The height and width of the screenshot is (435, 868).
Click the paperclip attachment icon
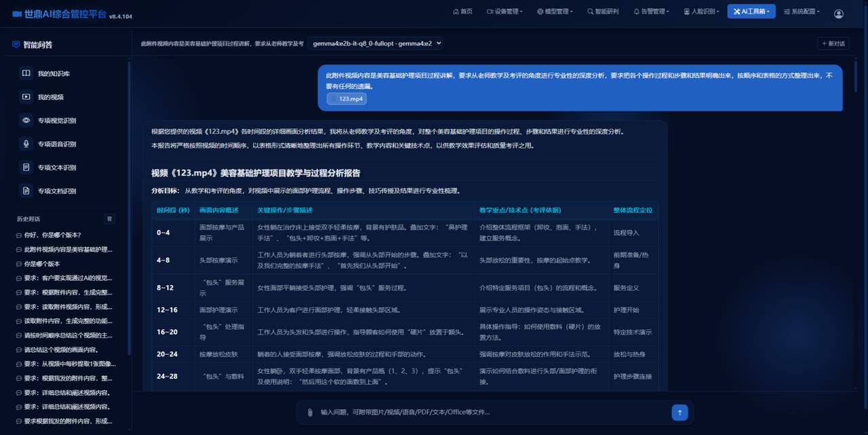[310, 412]
